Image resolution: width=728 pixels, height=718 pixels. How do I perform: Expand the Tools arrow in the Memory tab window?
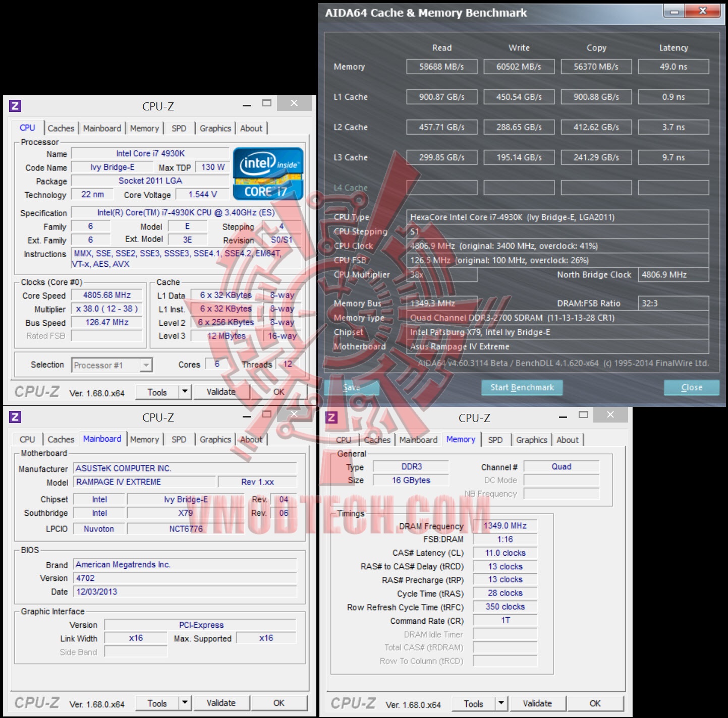(501, 703)
